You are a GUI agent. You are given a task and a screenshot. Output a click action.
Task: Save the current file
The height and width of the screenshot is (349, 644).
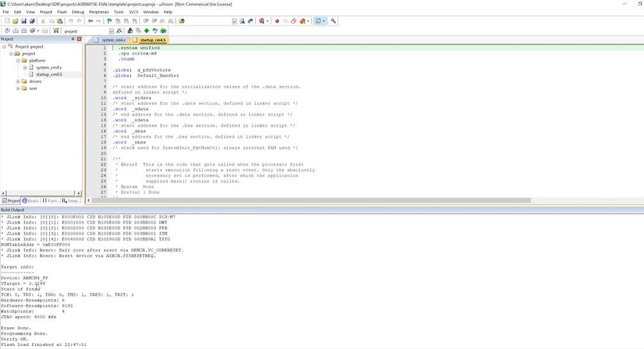24,21
